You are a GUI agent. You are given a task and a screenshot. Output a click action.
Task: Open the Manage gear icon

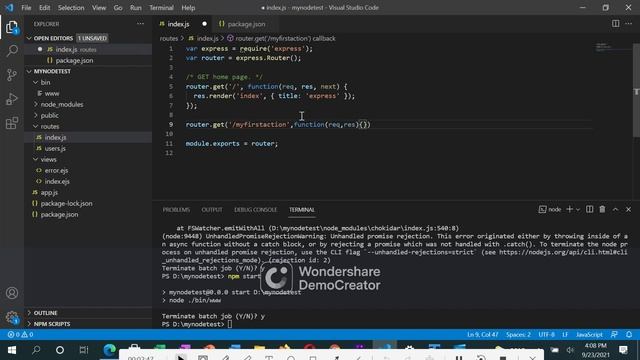coord(12,317)
